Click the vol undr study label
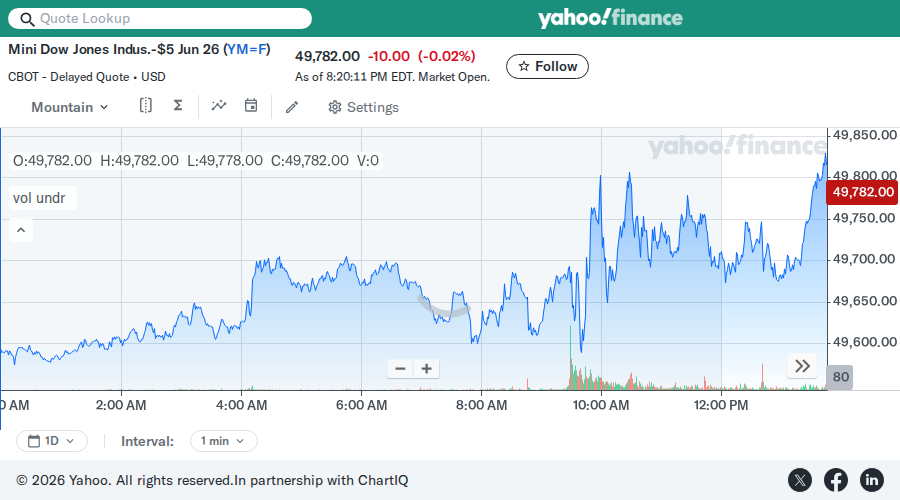 39,198
